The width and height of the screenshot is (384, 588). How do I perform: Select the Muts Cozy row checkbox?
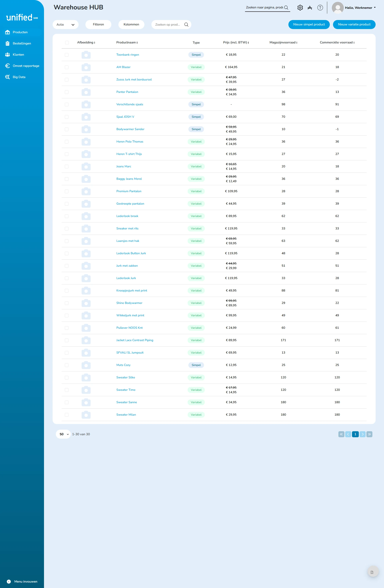click(x=67, y=365)
